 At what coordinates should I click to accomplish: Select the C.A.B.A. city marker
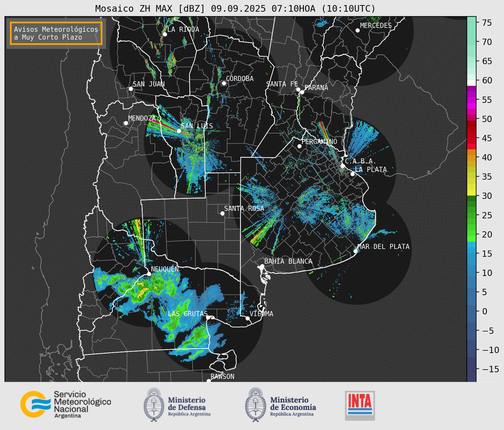(x=343, y=166)
